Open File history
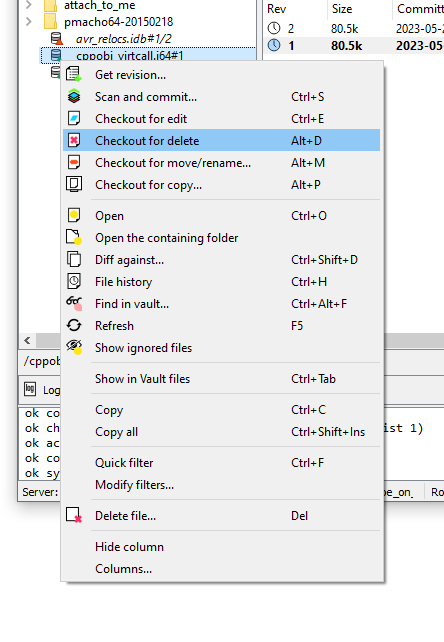 222,282
